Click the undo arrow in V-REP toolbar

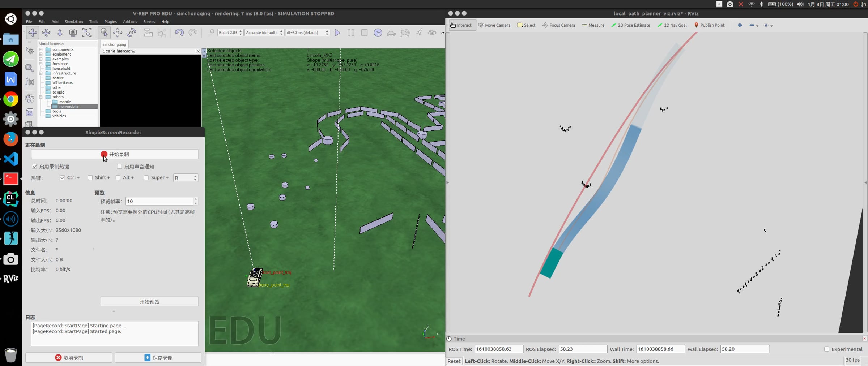click(x=179, y=33)
